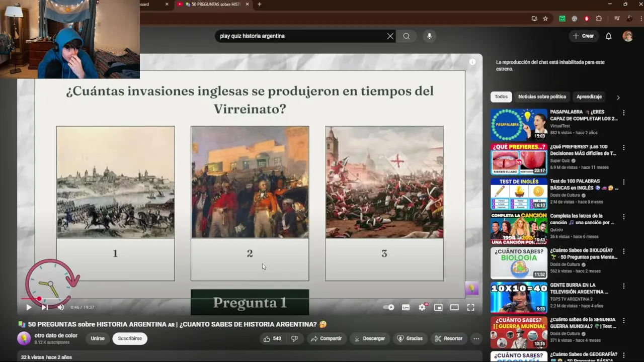
Task: Click the Unirse join button
Action: [98, 339]
